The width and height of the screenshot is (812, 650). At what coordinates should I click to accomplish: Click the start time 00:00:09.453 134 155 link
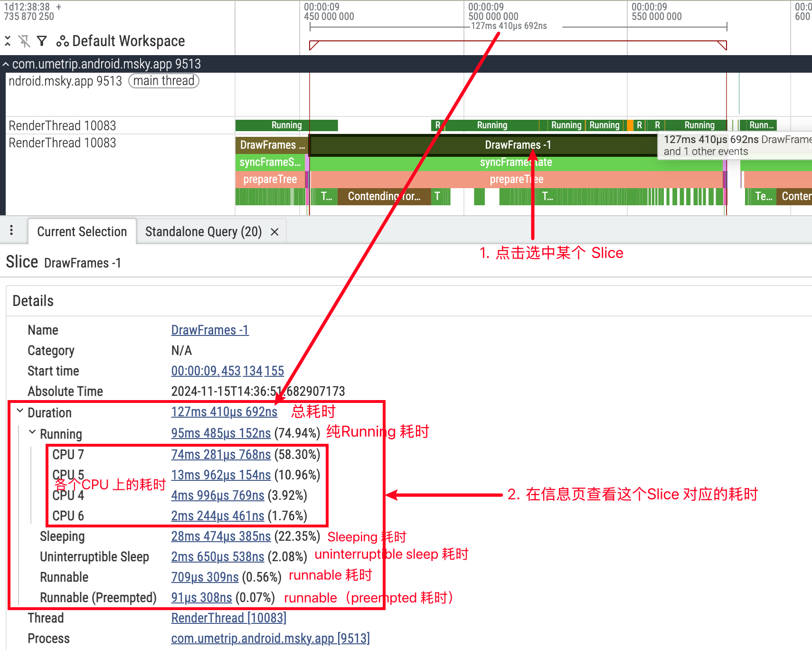coord(227,371)
